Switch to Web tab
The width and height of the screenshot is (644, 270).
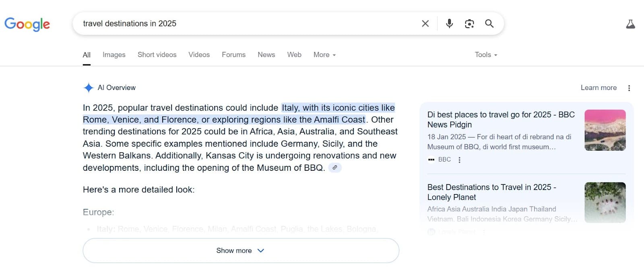pyautogui.click(x=294, y=55)
